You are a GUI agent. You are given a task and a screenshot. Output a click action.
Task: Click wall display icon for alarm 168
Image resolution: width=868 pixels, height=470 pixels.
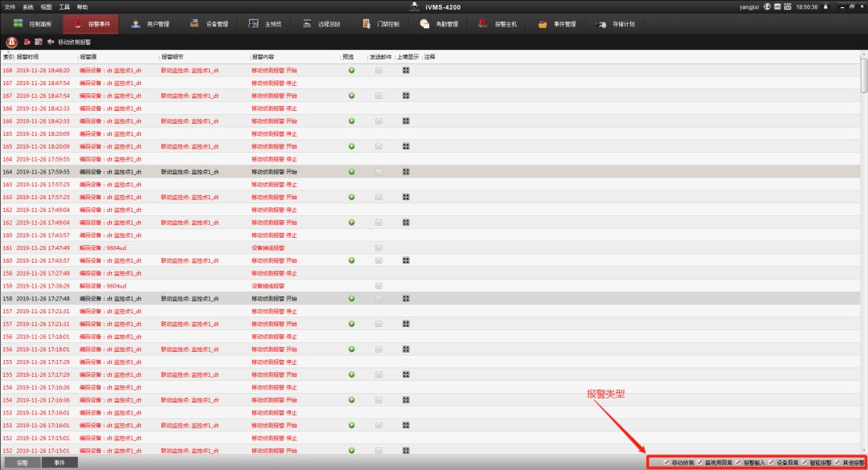point(407,70)
